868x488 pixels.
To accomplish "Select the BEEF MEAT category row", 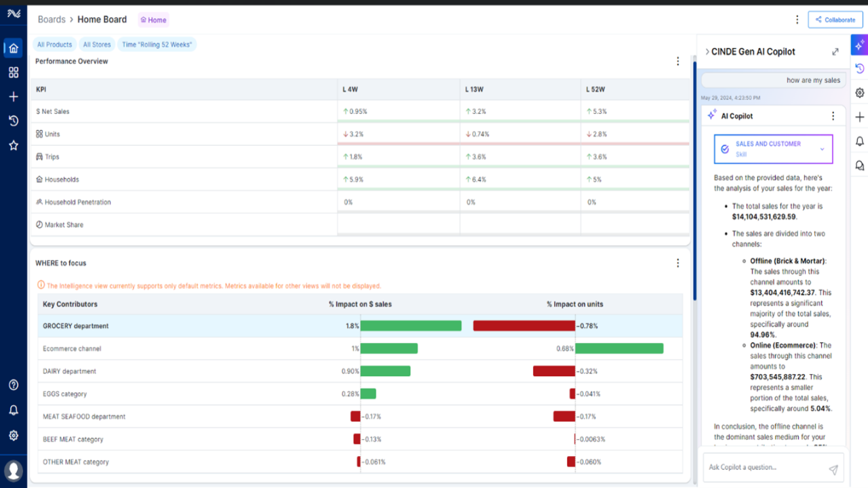I will (360, 439).
